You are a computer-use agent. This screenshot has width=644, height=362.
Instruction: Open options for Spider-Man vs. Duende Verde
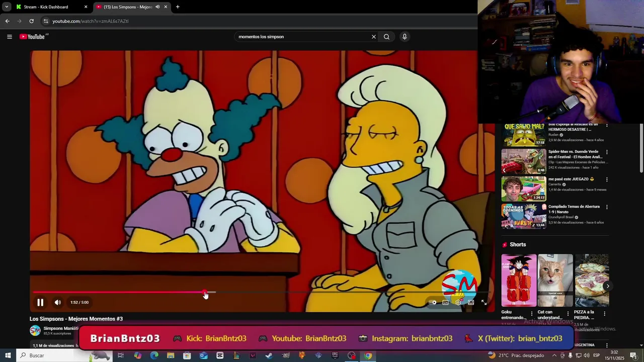(x=607, y=152)
